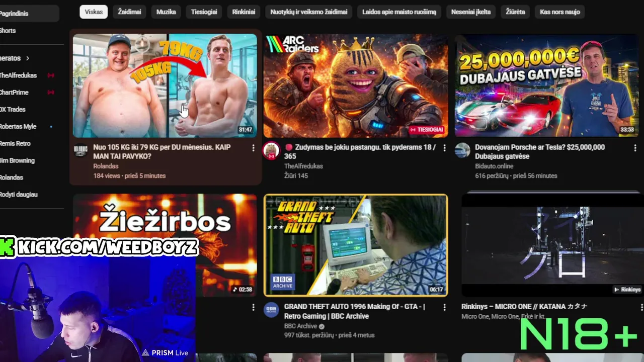Image resolution: width=644 pixels, height=362 pixels.
Task: Open Rolandas channel avatar beside video title
Action: [x=81, y=150]
